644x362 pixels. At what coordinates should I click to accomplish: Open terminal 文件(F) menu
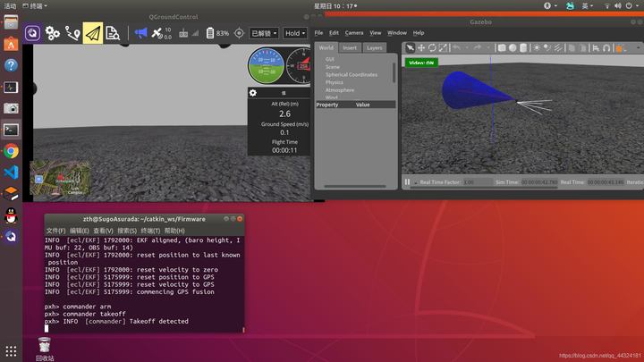pyautogui.click(x=55, y=231)
